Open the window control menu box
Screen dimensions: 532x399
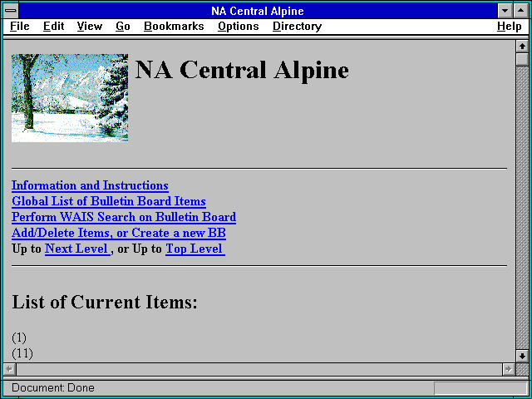(11, 11)
